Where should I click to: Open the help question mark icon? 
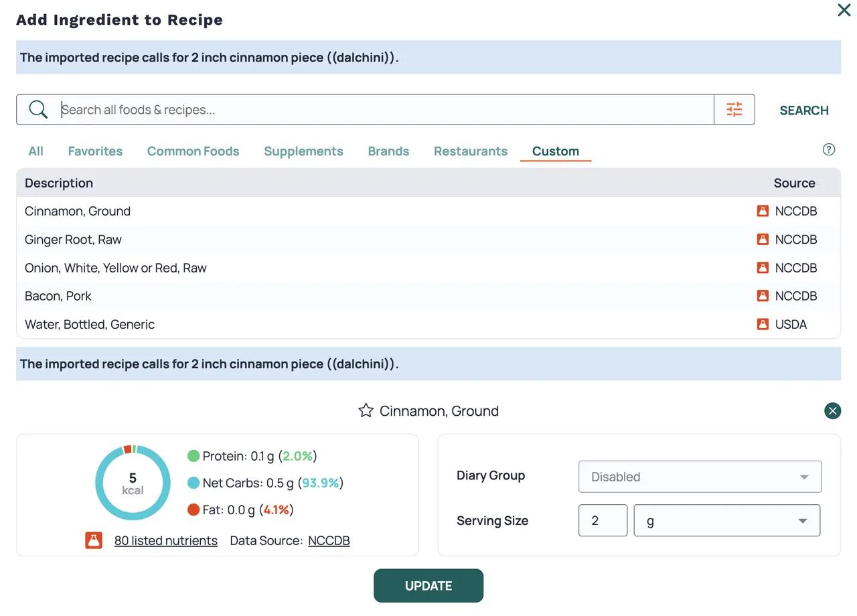tap(828, 149)
